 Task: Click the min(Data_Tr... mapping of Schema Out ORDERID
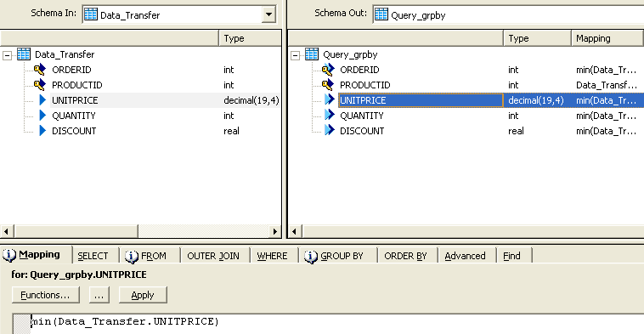pyautogui.click(x=607, y=70)
